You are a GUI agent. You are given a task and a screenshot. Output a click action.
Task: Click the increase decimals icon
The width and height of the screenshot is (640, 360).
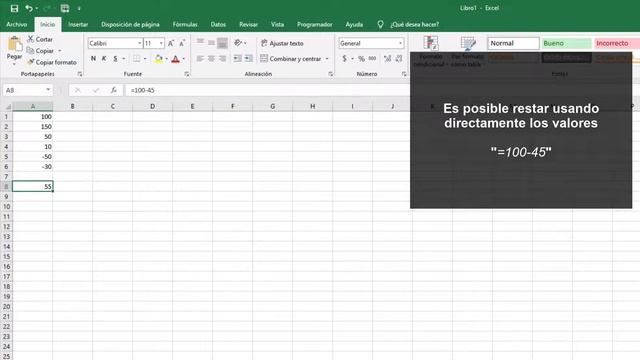[x=387, y=59]
